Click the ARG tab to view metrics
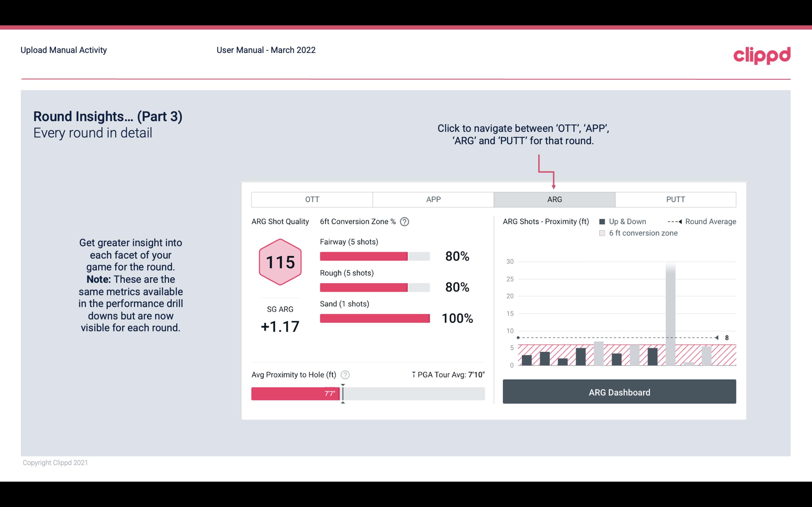 pyautogui.click(x=554, y=199)
